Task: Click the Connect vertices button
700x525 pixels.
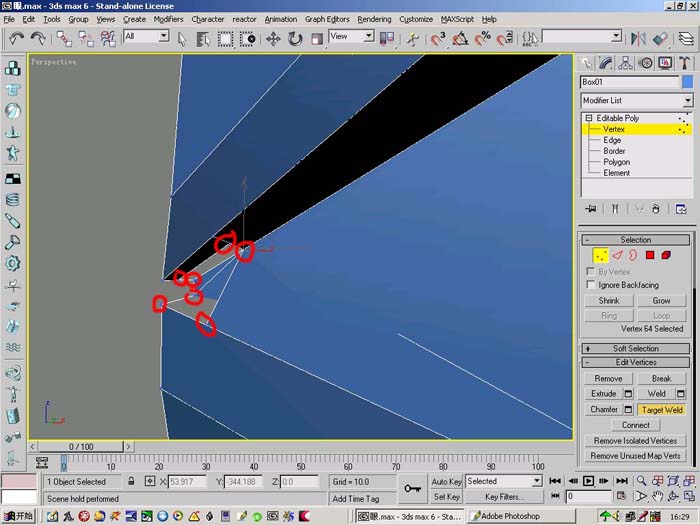Action: click(x=636, y=425)
